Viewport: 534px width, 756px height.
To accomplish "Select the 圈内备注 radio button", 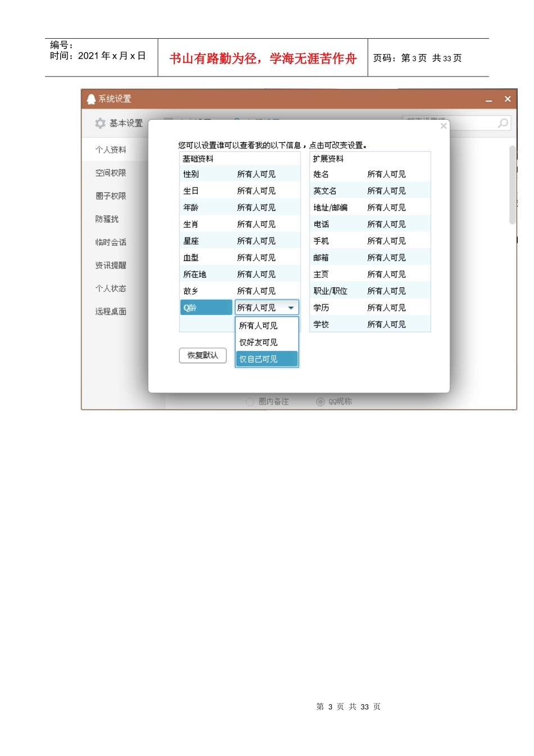I will [250, 402].
